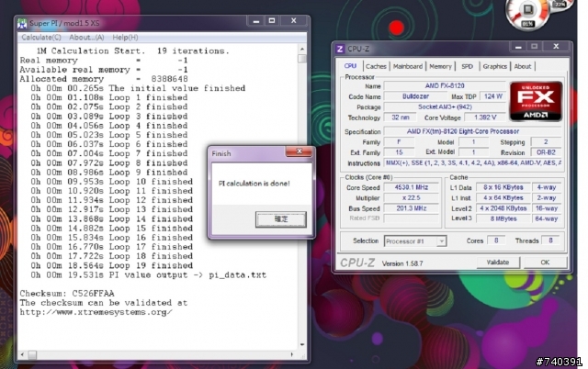Click the PI value output pi_data.txt line
588x369 pixels.
[x=149, y=275]
